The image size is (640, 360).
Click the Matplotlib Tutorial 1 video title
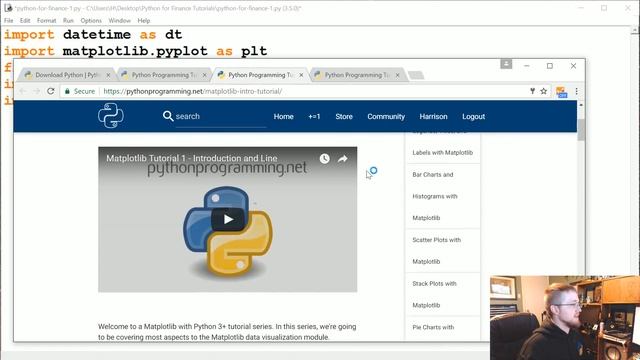(x=191, y=158)
